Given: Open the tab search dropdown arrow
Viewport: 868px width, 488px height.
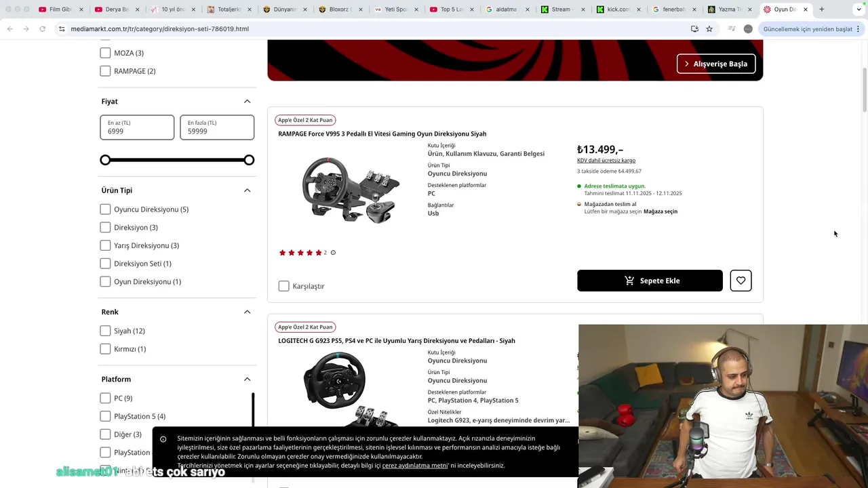Looking at the screenshot, I should pos(859,9).
